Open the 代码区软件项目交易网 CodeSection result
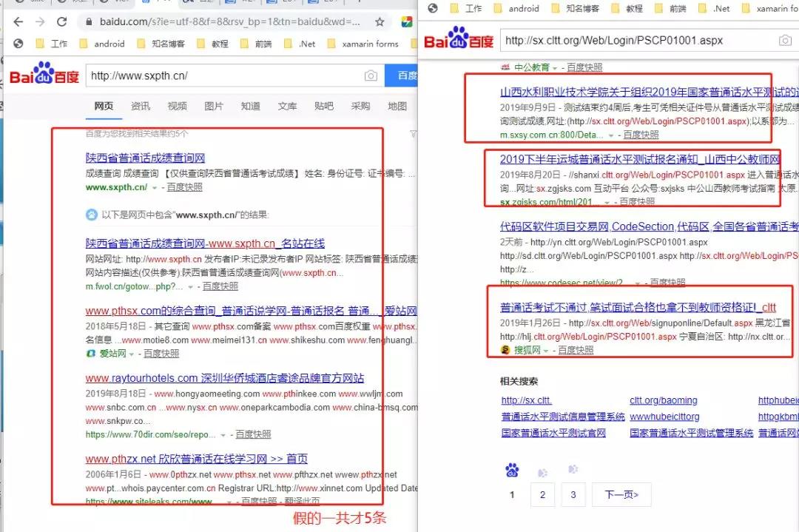The image size is (799, 532). [650, 226]
